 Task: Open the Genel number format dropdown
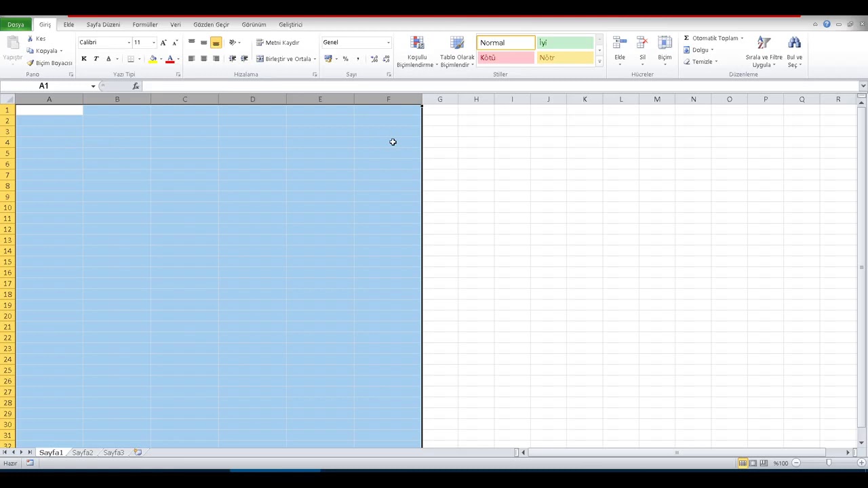(x=388, y=43)
